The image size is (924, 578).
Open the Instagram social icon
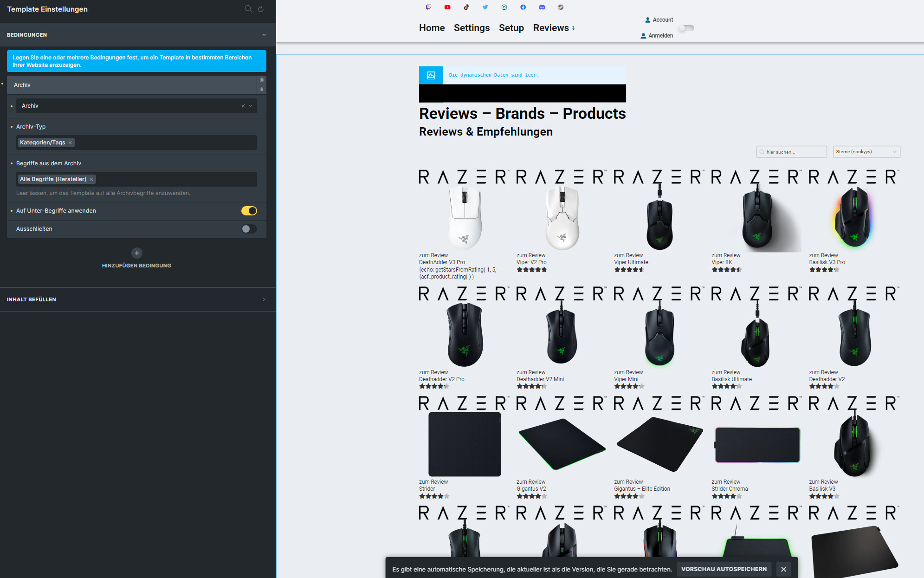(x=504, y=7)
